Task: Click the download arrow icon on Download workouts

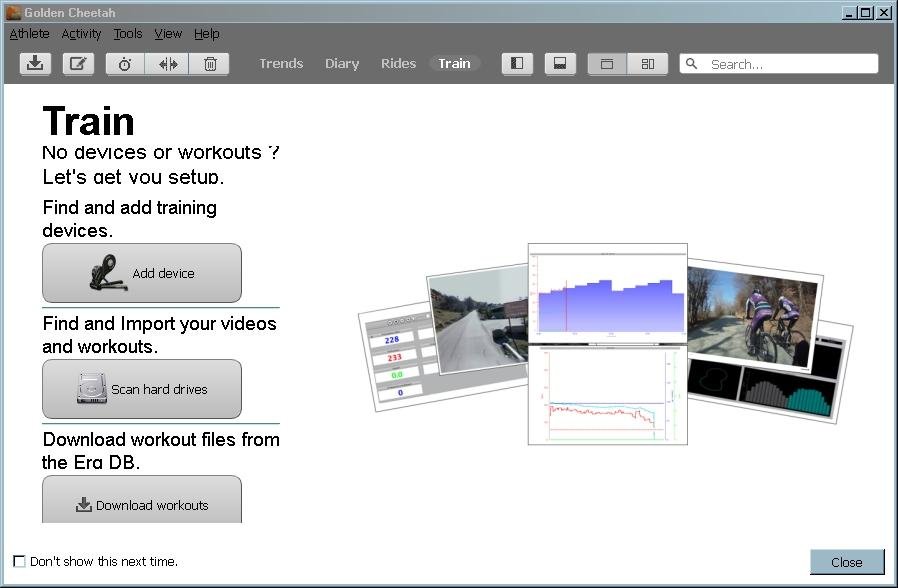Action: [x=84, y=504]
